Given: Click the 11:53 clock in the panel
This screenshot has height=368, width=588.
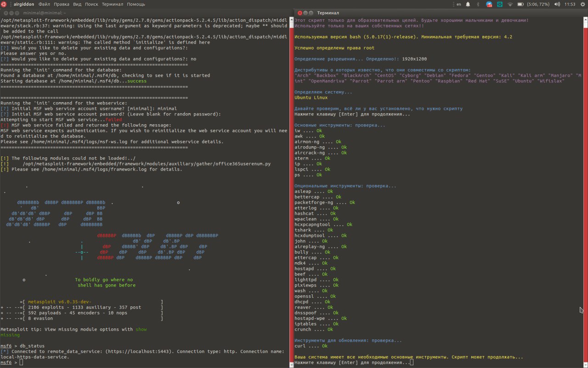Looking at the screenshot, I should 570,4.
